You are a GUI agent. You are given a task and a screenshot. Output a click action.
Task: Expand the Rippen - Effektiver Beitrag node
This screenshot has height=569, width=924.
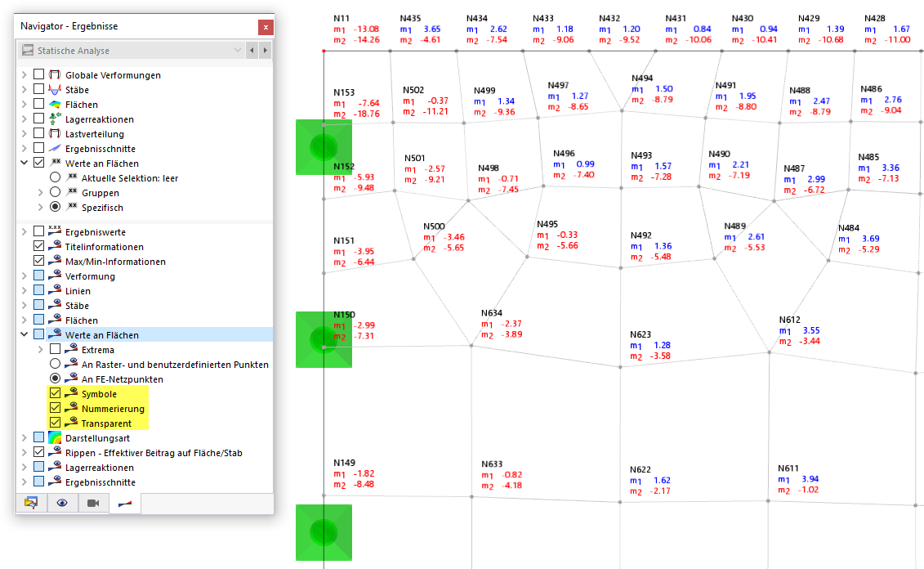[25, 453]
